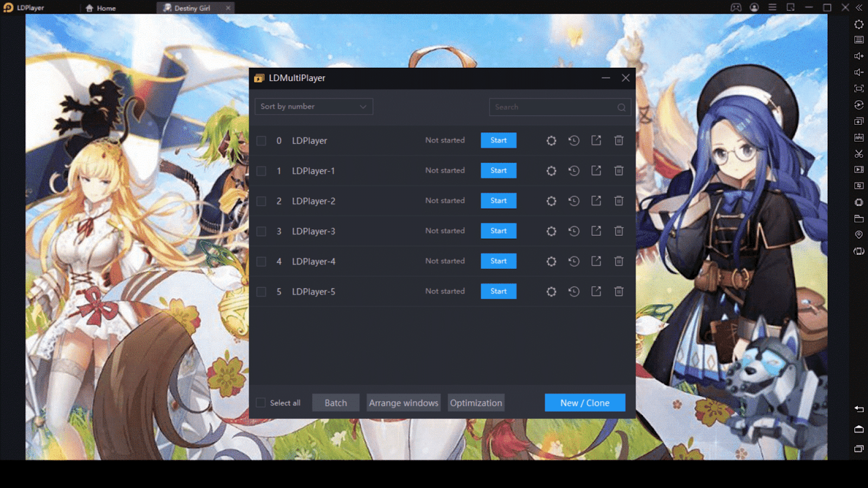This screenshot has height=488, width=868.
Task: Open keyboard mapping in right sidebar
Action: 859,40
